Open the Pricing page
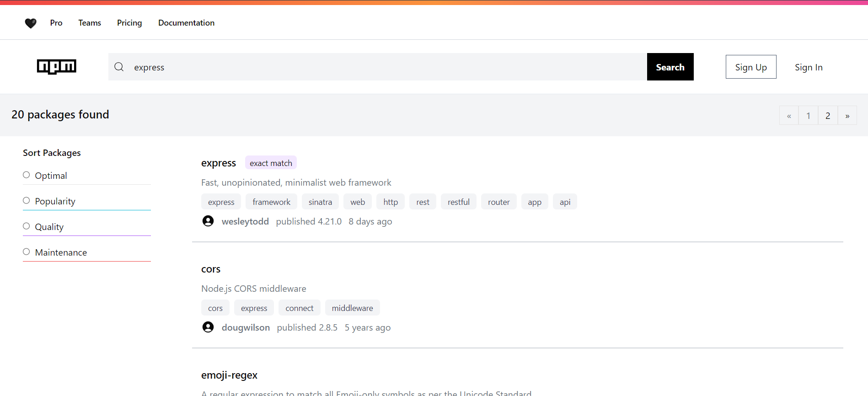868x396 pixels. point(129,23)
